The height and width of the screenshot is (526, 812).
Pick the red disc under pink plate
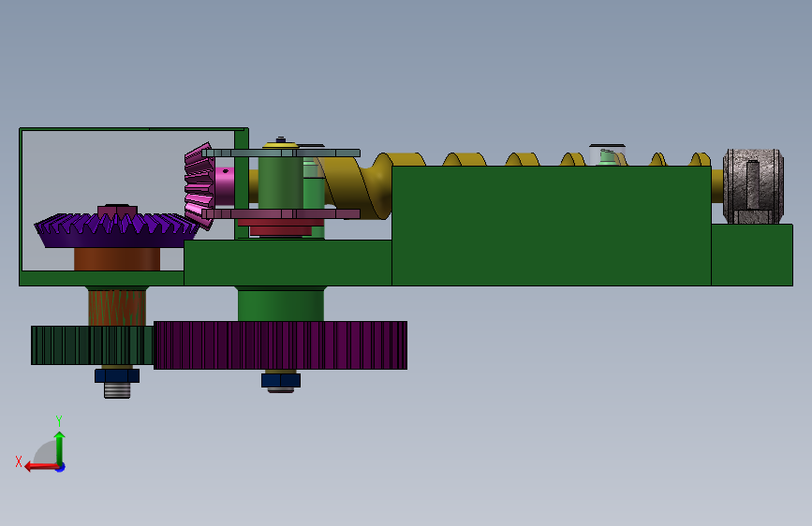281,226
